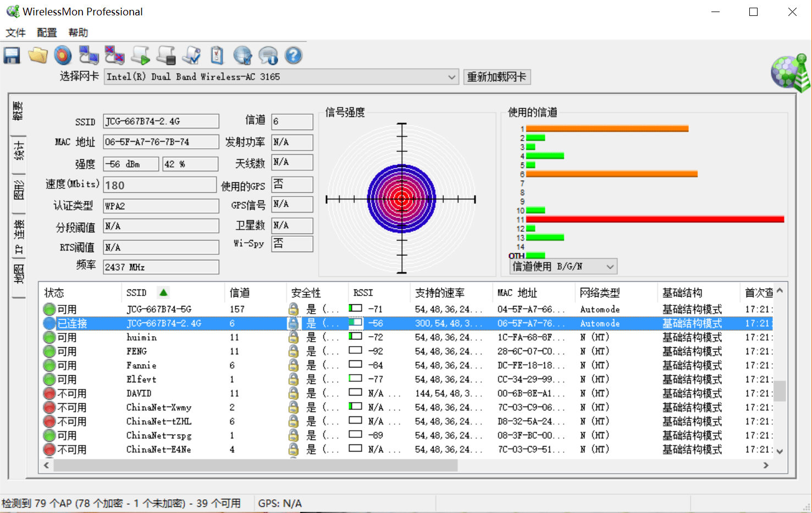Click the clipboard icon in toolbar

(217, 55)
